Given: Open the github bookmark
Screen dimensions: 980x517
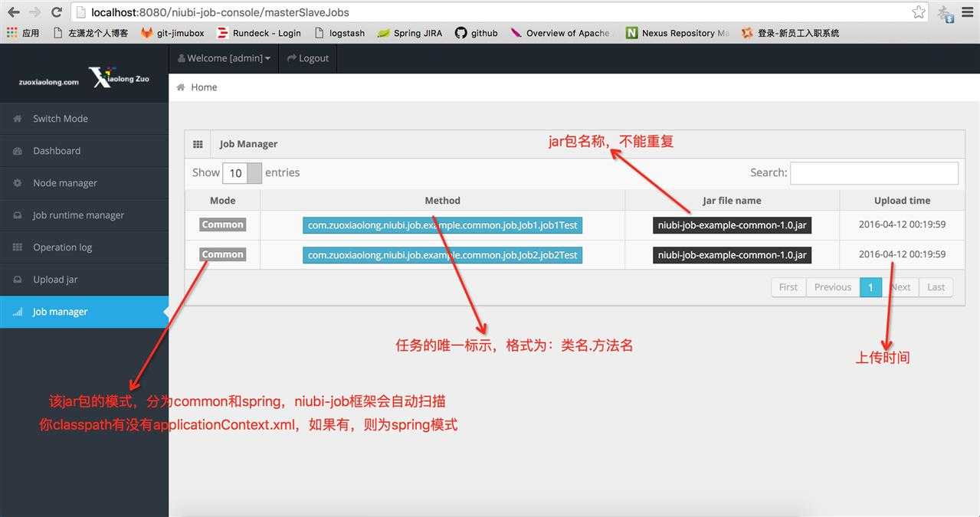Looking at the screenshot, I should 477,33.
